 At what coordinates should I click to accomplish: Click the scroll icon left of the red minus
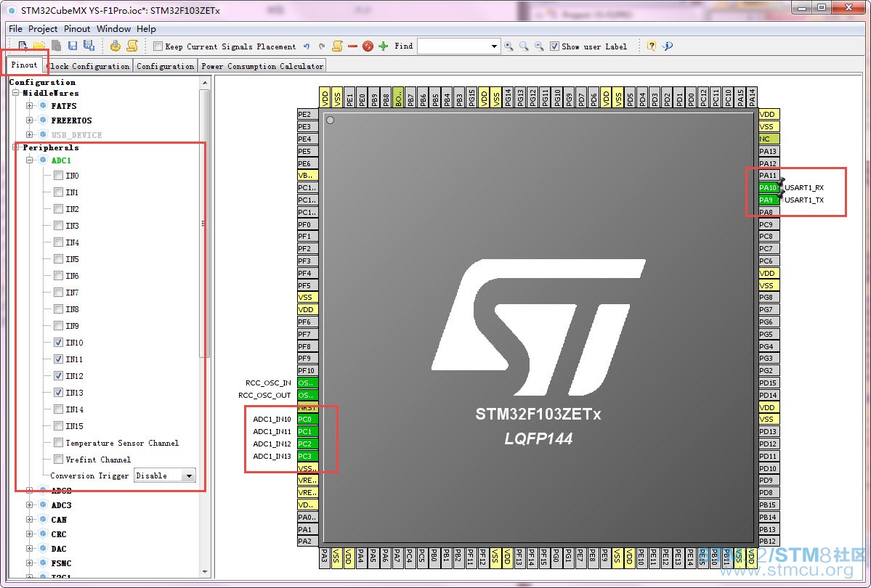point(337,46)
